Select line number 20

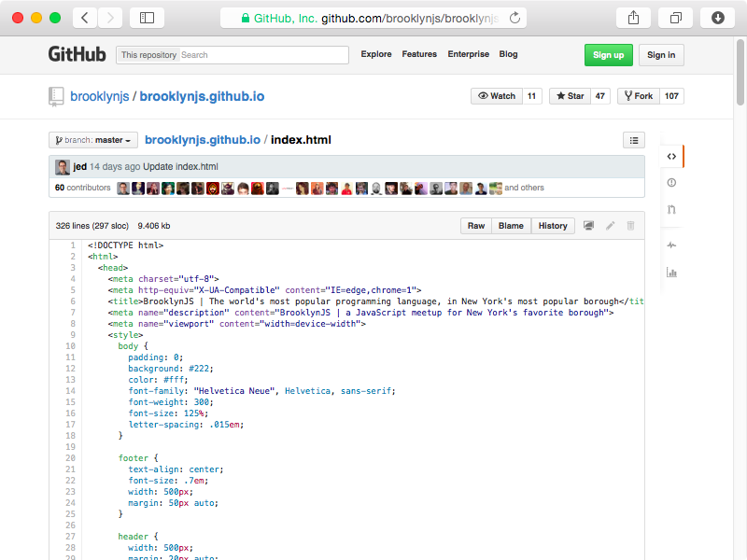click(71, 458)
